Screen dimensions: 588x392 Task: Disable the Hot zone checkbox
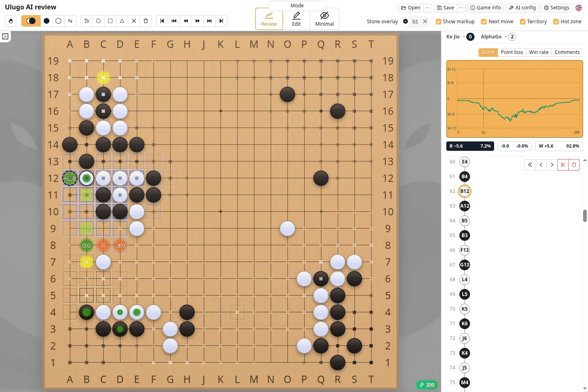pyautogui.click(x=556, y=22)
